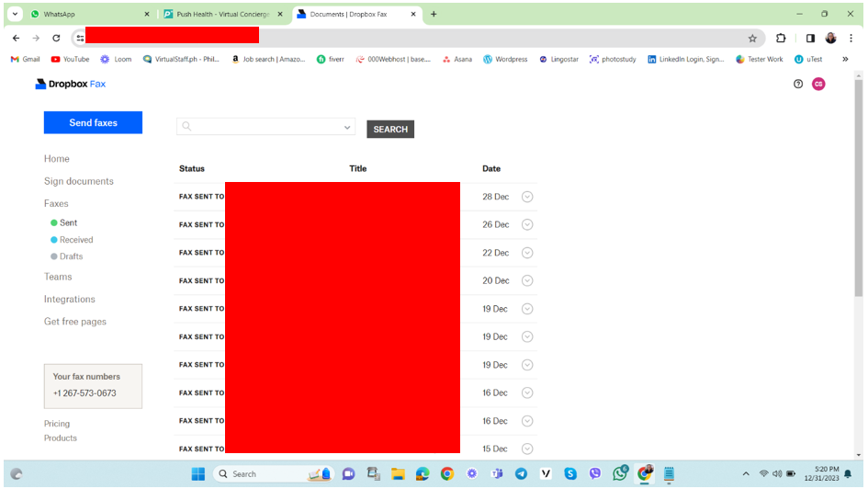Open uTest bookmark
868x489 pixels.
click(x=808, y=59)
